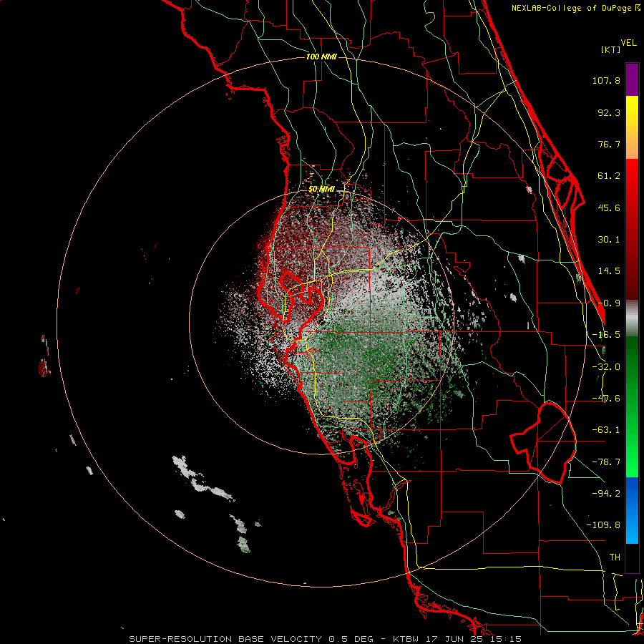Select the -16.5 value on the velocity scale

(x=606, y=335)
